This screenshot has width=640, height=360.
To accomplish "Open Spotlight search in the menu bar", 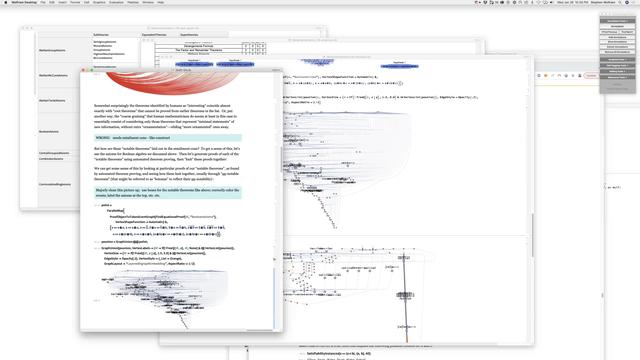I will click(x=620, y=2).
